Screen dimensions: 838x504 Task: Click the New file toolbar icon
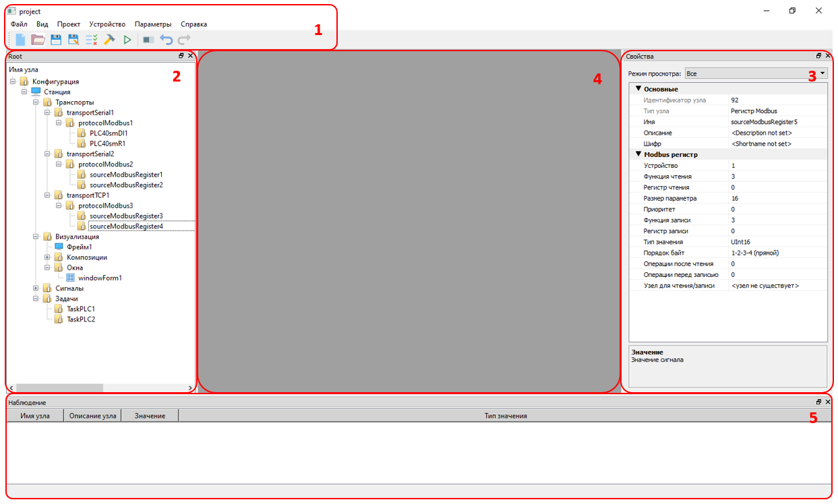20,40
